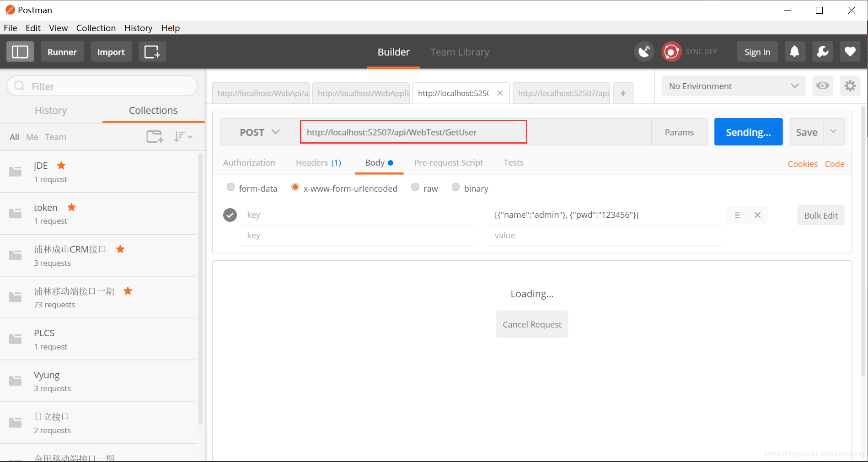Click the filter search magnifier icon

point(20,86)
